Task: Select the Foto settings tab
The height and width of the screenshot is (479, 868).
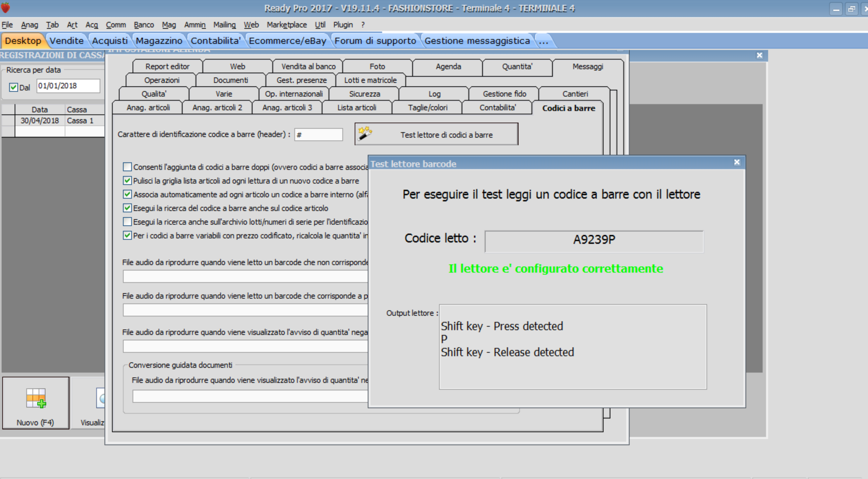Action: [377, 66]
